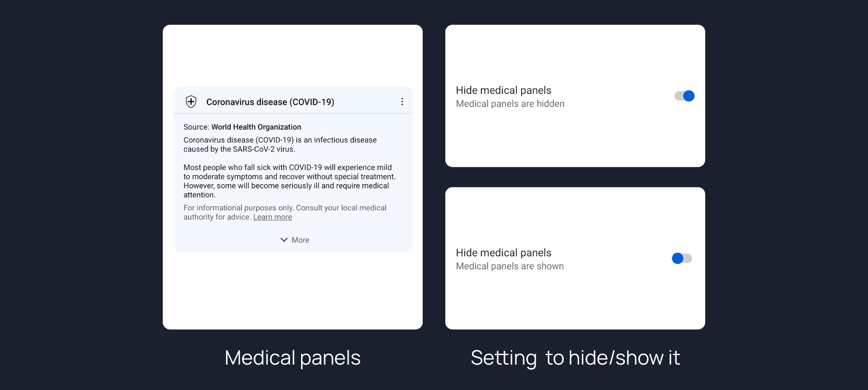Click the down chevron icon beside More
Screen dimensions: 868x390
tap(284, 240)
